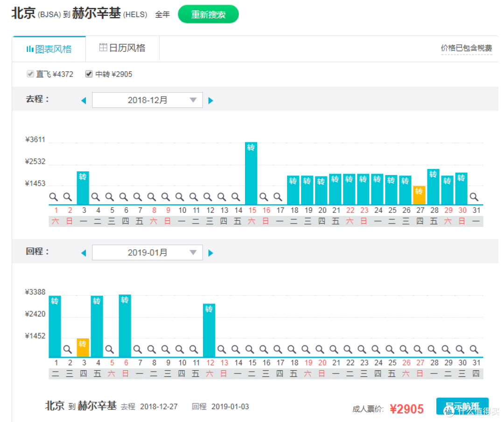Go to next month for 去程 departure
504x422 pixels.
pyautogui.click(x=210, y=100)
